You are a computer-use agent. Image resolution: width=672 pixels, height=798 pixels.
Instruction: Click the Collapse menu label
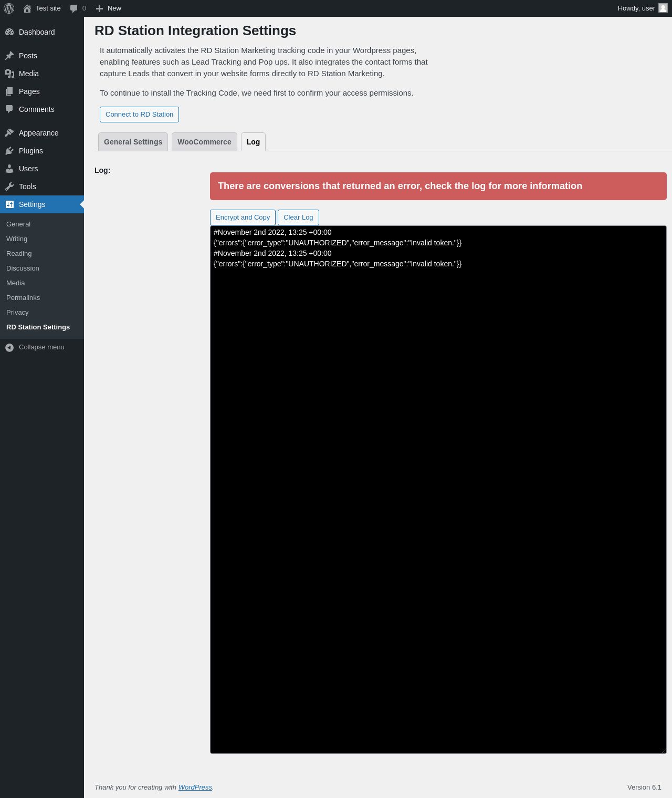point(41,347)
